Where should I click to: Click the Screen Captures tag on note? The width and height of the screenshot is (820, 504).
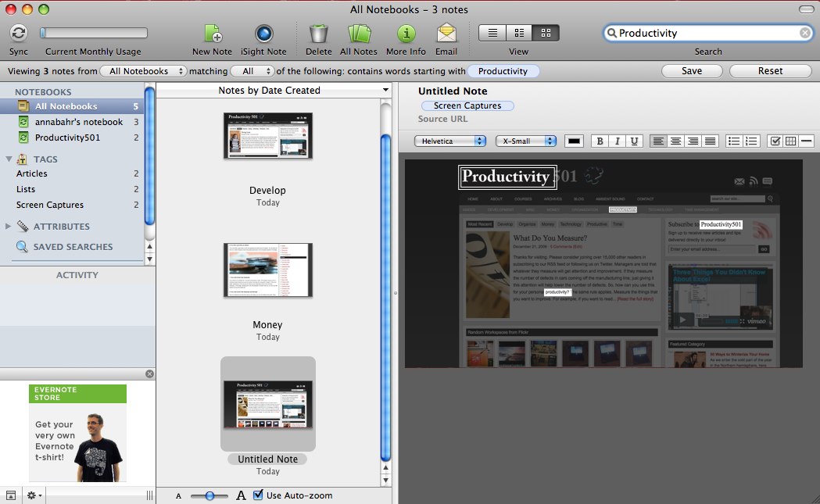click(467, 105)
